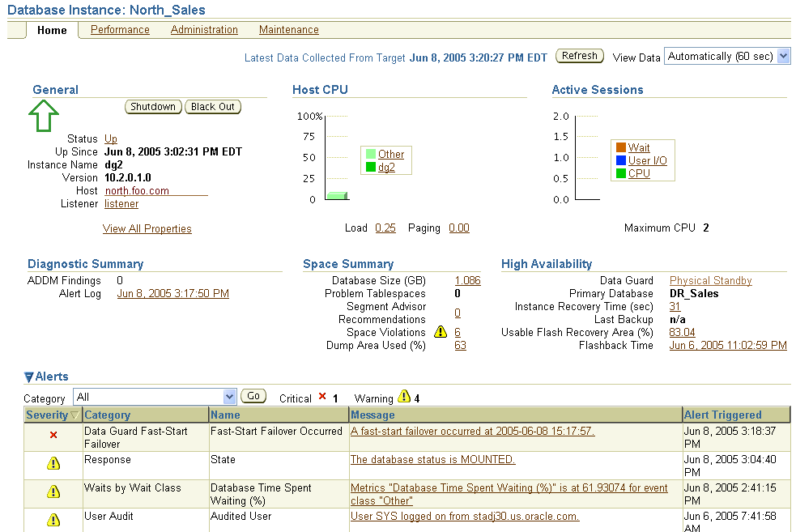Click the red X severity icon on failover alert row
The height and width of the screenshot is (532, 796).
click(53, 436)
